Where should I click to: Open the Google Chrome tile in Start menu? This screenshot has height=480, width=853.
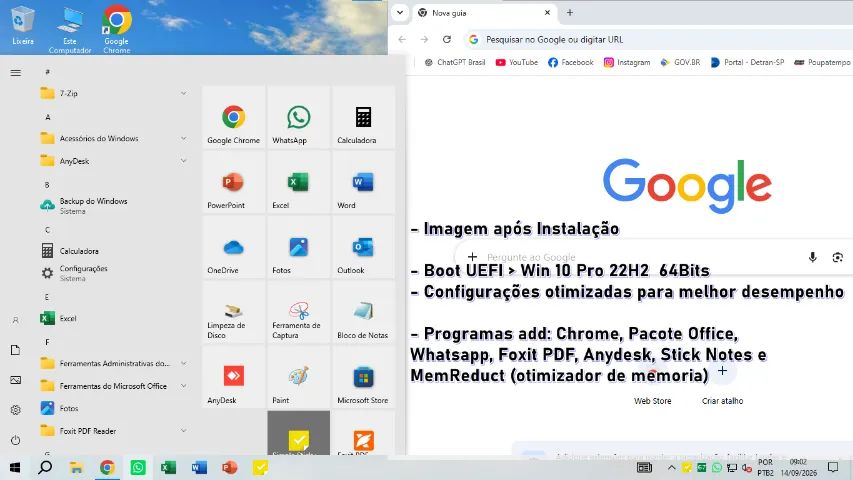[233, 117]
